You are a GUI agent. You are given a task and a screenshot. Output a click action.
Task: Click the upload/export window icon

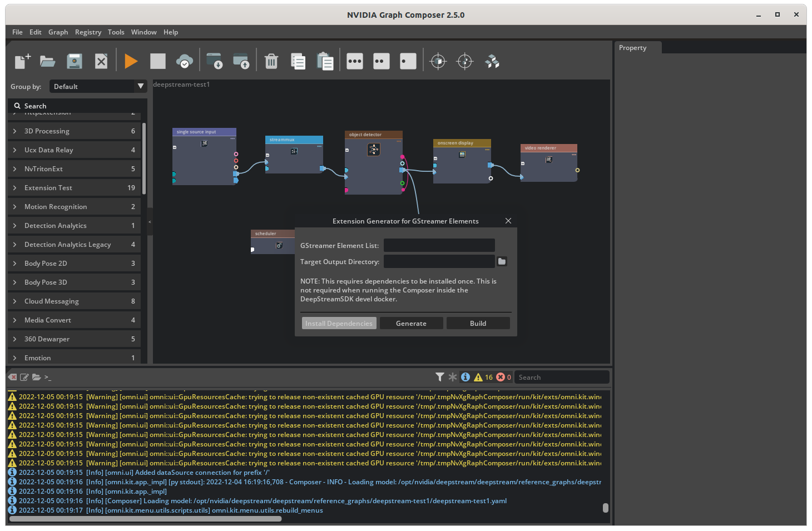pyautogui.click(x=241, y=61)
